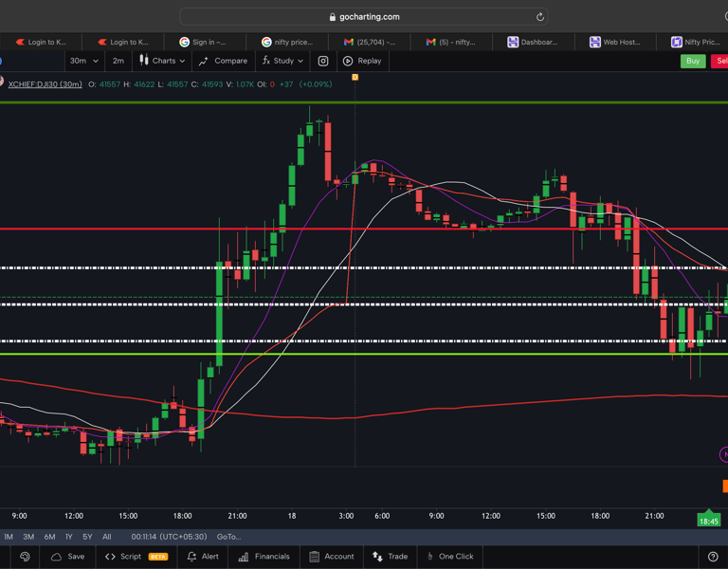Click the XCHIEF:DJI30 (30m) symbol label
Screen dimensions: 728x569
coord(45,84)
